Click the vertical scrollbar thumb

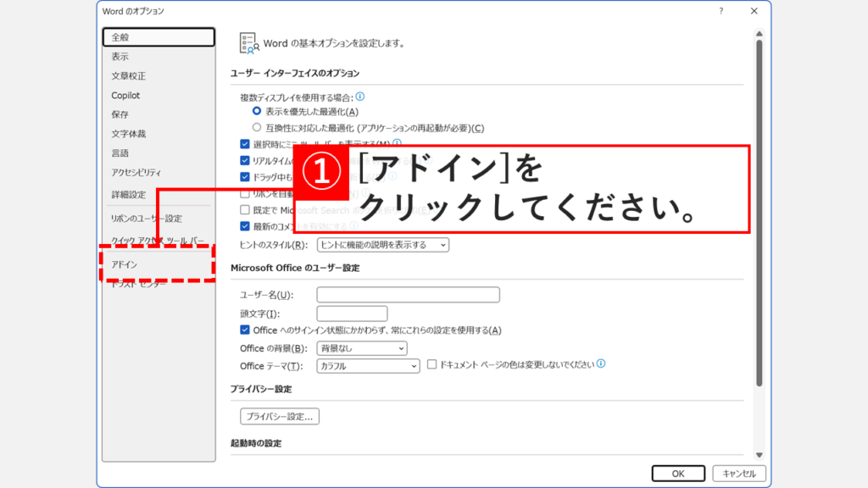coord(759,213)
